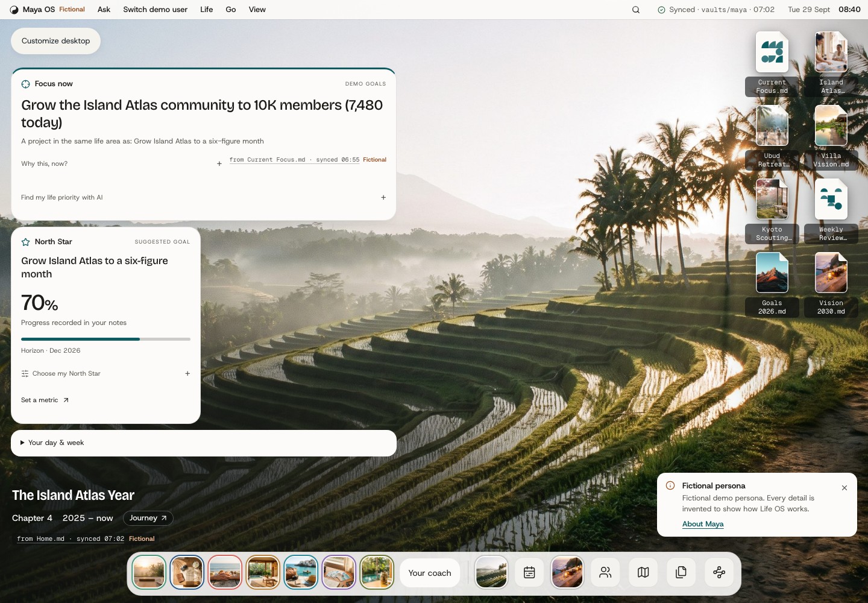Expand the "Why this, now?" row
Viewport: 868px width, 603px height.
(x=122, y=163)
